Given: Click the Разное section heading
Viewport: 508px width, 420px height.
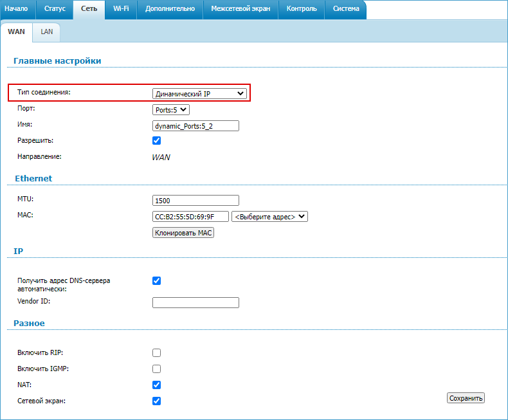Looking at the screenshot, I should click(29, 323).
